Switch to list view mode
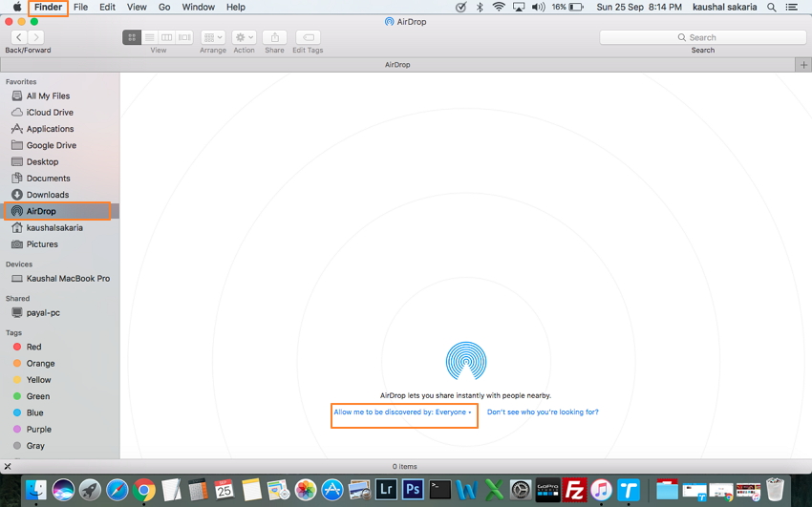The width and height of the screenshot is (812, 507). click(149, 37)
